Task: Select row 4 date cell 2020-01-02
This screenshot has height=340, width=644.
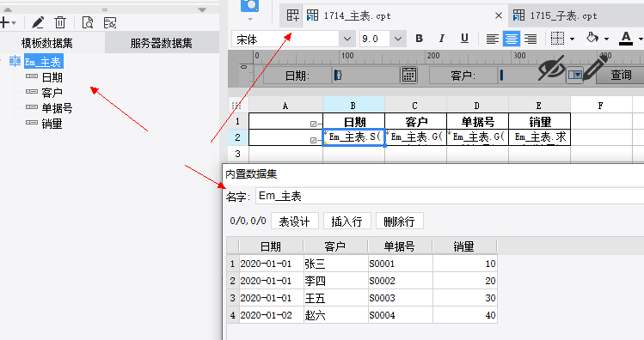Action: coord(271,315)
